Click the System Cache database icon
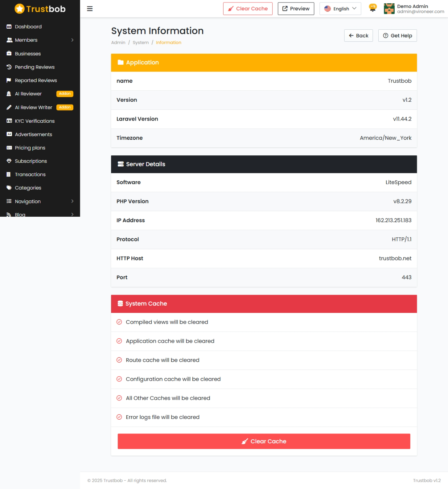448x489 pixels. click(120, 303)
